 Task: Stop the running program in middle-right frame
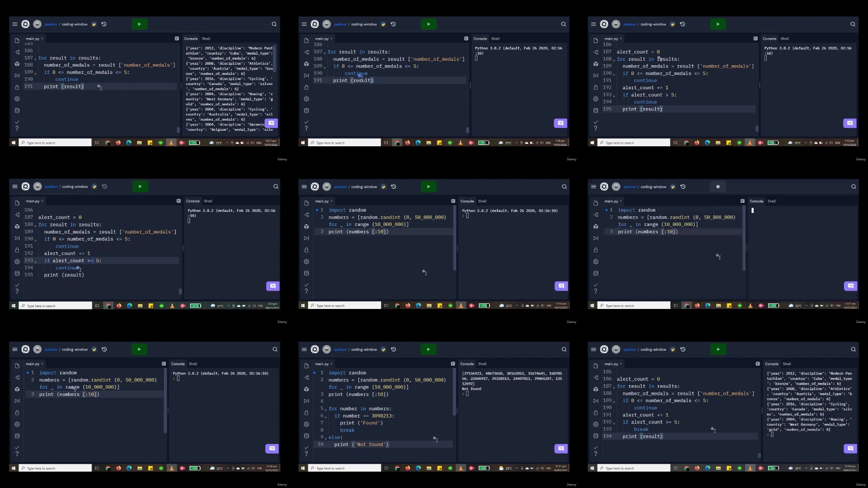pyautogui.click(x=718, y=186)
